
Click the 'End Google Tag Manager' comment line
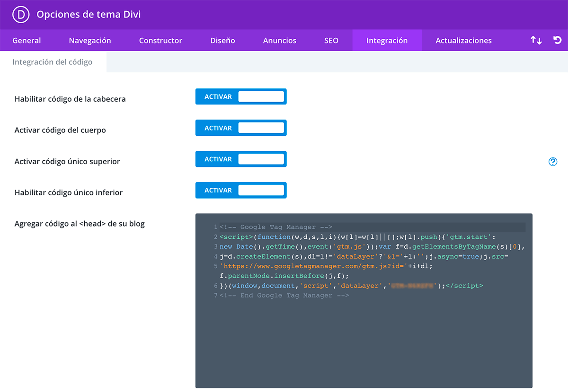(x=284, y=296)
